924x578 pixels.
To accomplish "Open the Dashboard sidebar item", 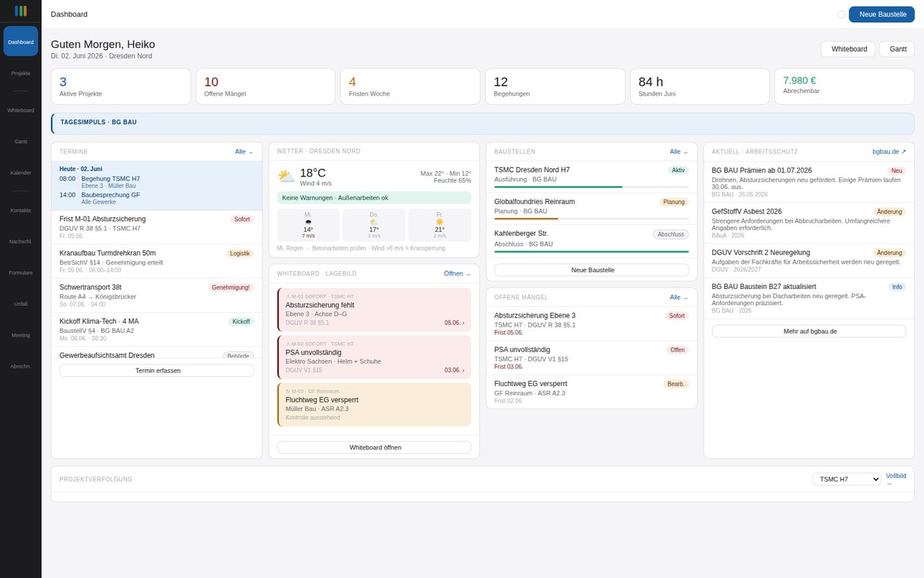I will [21, 42].
